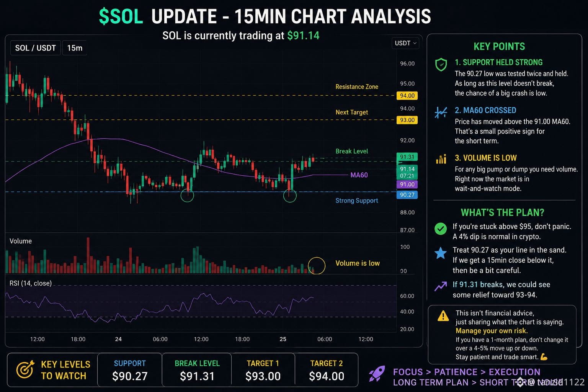Click the SOL / USDT pair button

(x=35, y=48)
